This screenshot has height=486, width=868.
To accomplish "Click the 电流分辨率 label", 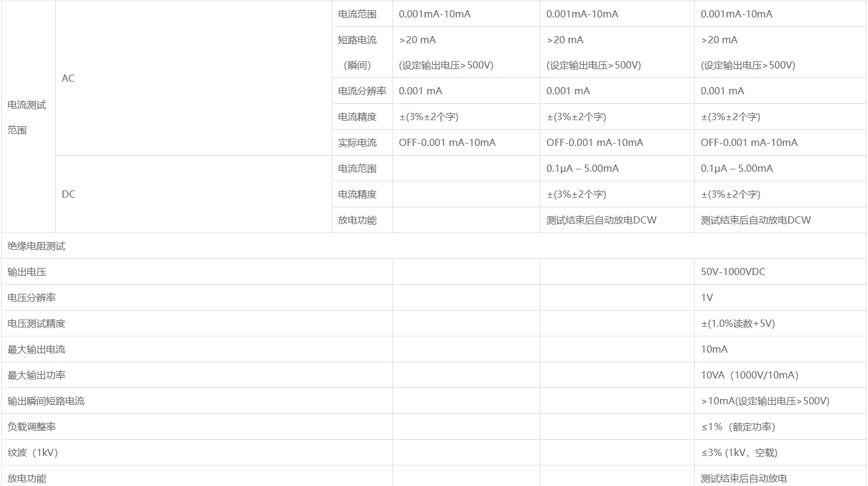I will 362,91.
